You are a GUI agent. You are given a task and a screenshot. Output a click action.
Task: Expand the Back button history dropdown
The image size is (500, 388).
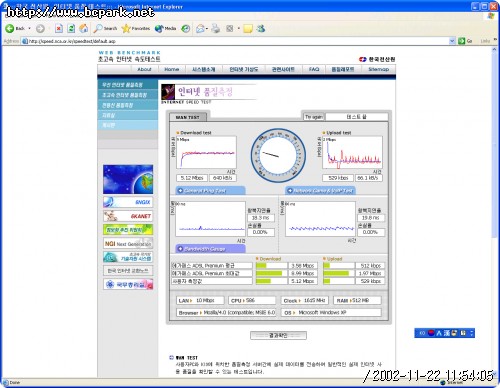29,29
